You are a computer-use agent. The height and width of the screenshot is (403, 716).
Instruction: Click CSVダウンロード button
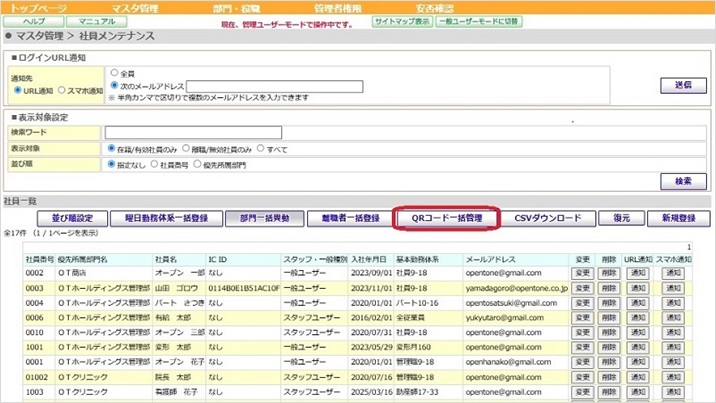[x=548, y=218]
